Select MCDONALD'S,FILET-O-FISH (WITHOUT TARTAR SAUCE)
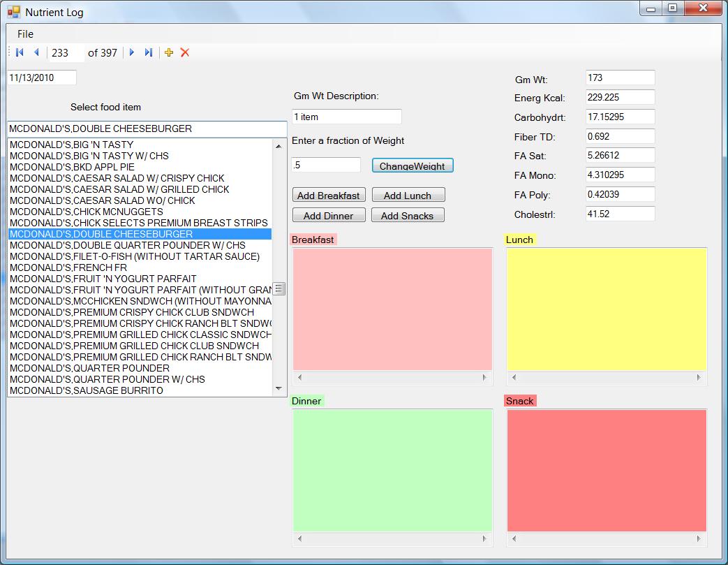728x565 pixels. pyautogui.click(x=140, y=256)
